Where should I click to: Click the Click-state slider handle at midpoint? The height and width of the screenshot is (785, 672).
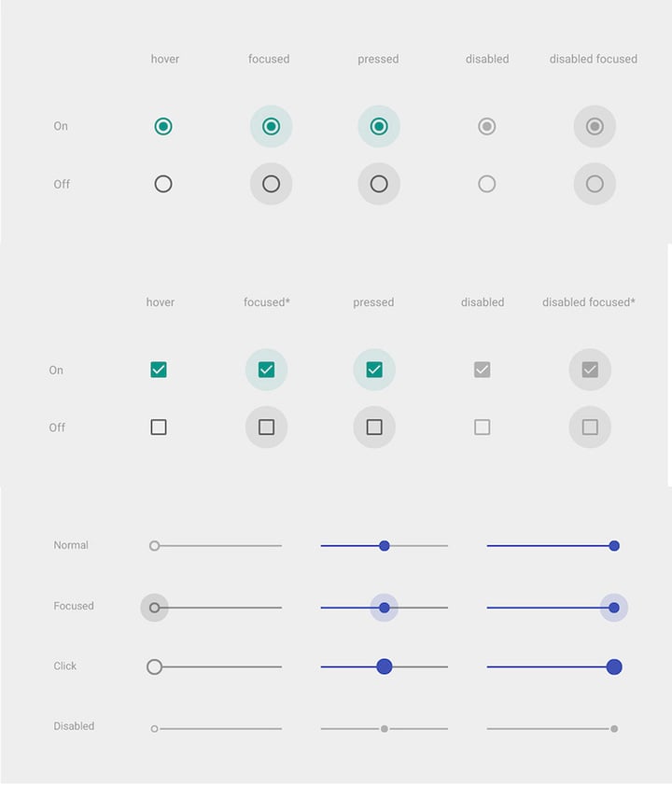[385, 666]
